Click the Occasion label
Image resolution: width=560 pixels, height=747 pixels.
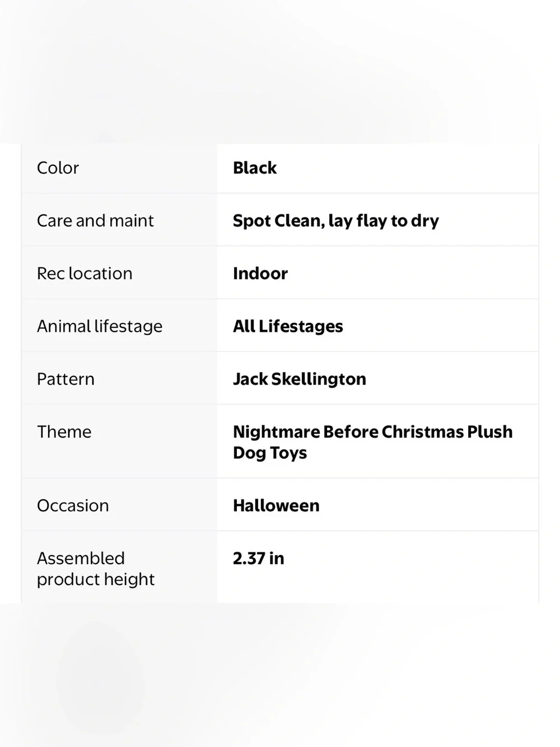[73, 505]
